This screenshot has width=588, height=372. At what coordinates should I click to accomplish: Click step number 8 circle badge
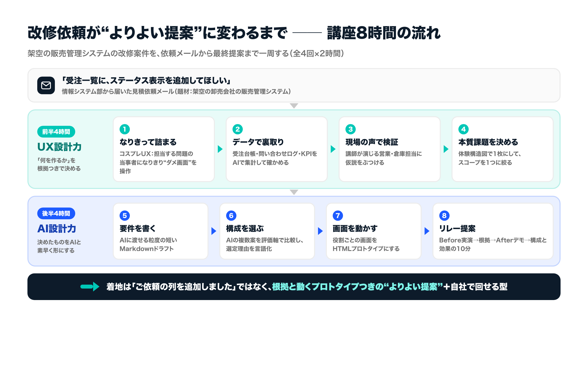point(444,216)
